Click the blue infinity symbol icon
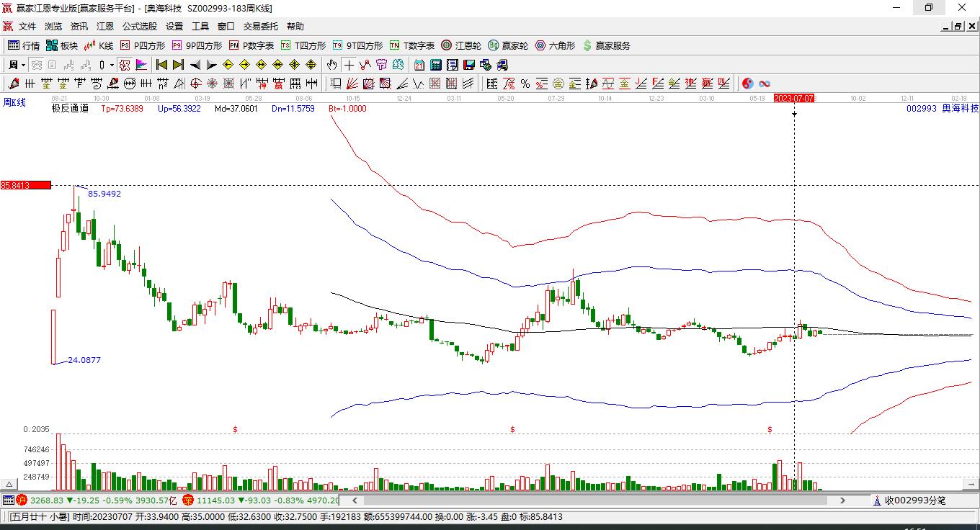This screenshot has width=980, height=530. (765, 84)
